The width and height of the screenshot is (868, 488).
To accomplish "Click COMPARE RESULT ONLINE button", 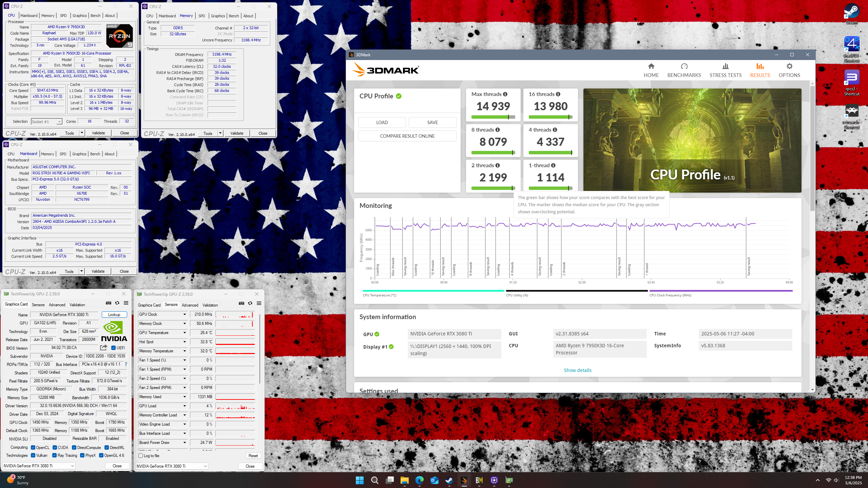I will tap(407, 136).
